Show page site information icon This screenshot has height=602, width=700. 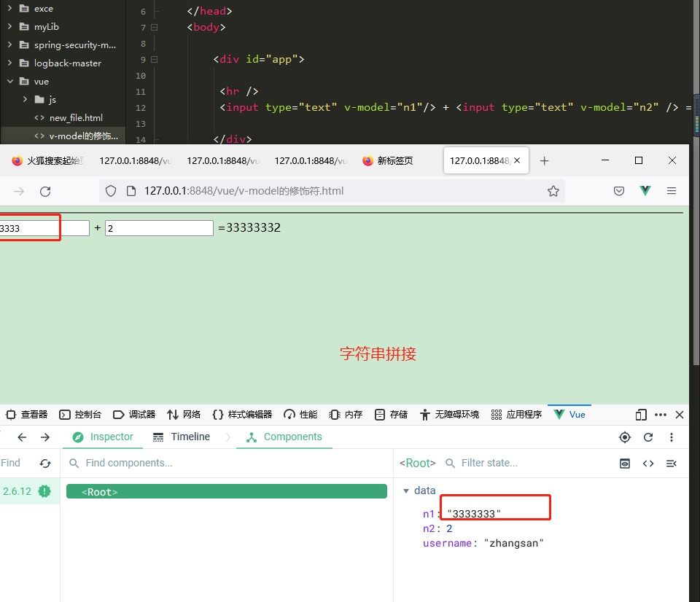click(131, 192)
